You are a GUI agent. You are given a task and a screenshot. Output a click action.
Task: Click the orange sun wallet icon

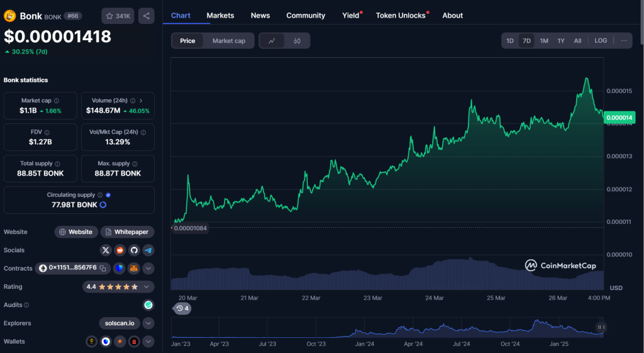[120, 342]
